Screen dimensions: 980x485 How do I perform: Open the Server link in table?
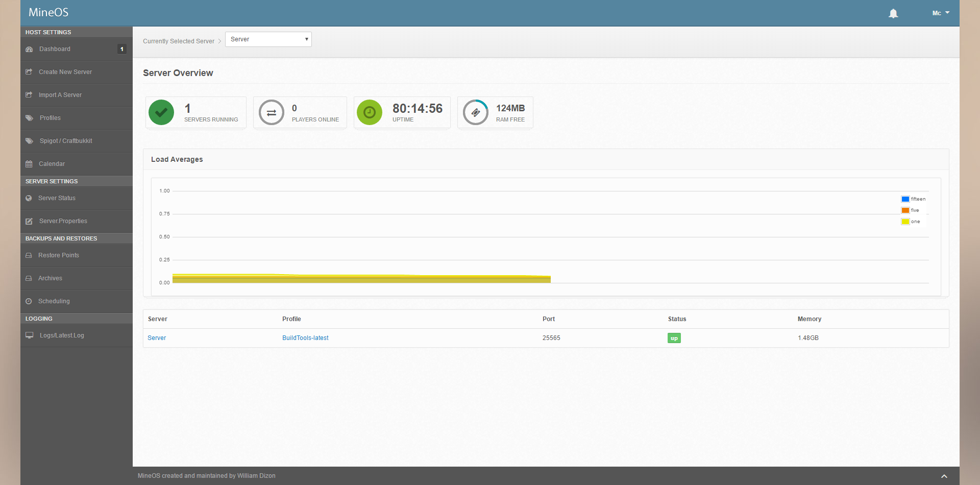pyautogui.click(x=157, y=338)
